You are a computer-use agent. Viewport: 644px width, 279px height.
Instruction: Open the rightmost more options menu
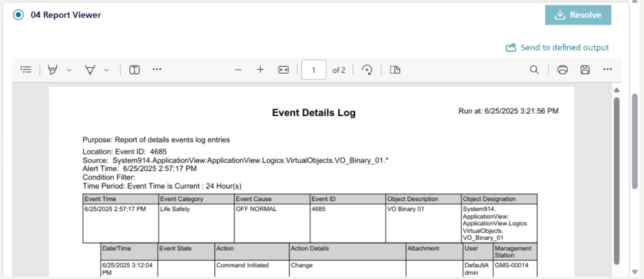[607, 70]
